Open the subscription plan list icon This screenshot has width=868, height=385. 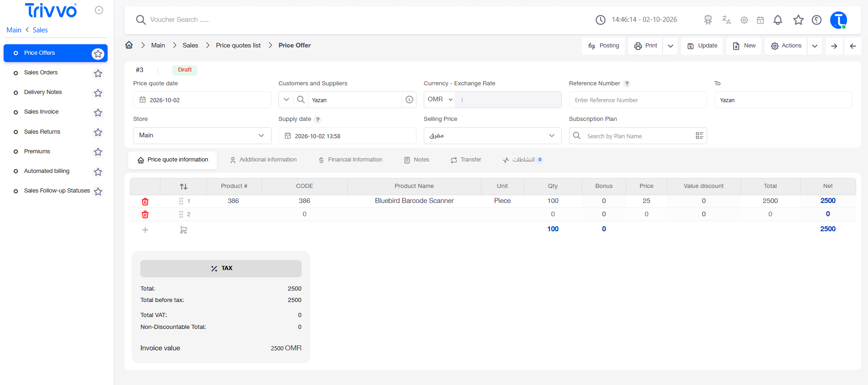[x=699, y=136]
